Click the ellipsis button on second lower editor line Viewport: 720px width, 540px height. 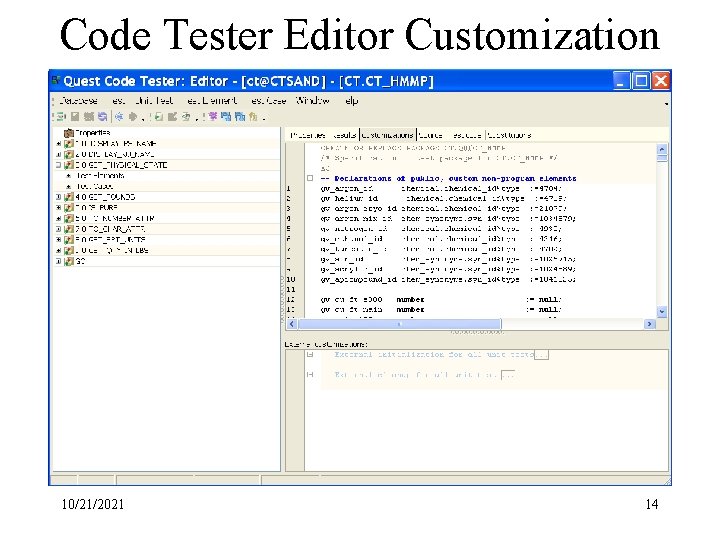[508, 375]
